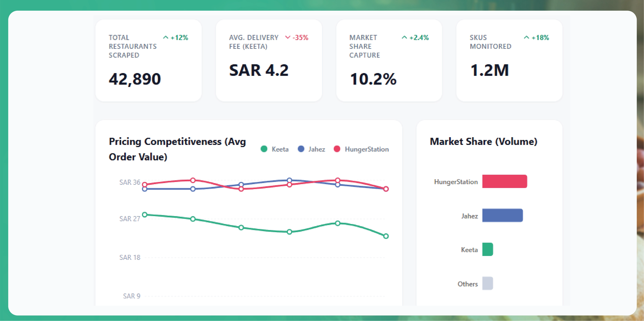Image resolution: width=644 pixels, height=321 pixels.
Task: Click the first green Keeta data point
Action: [144, 215]
